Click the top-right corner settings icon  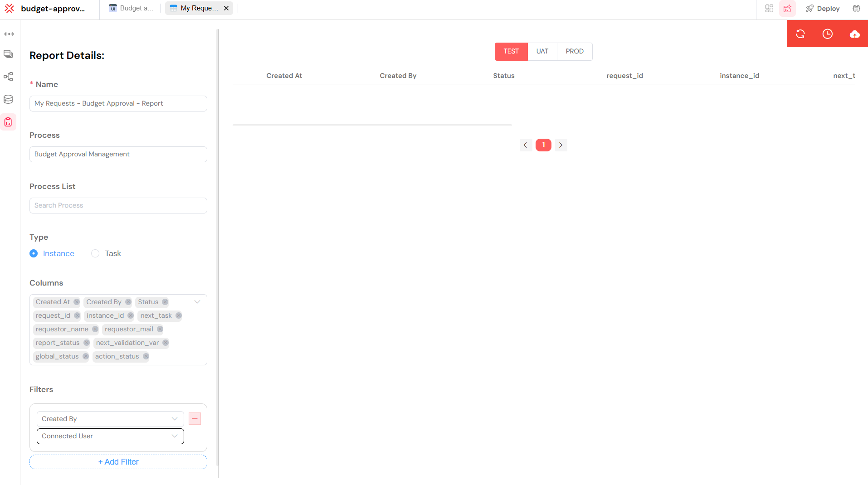pos(856,9)
